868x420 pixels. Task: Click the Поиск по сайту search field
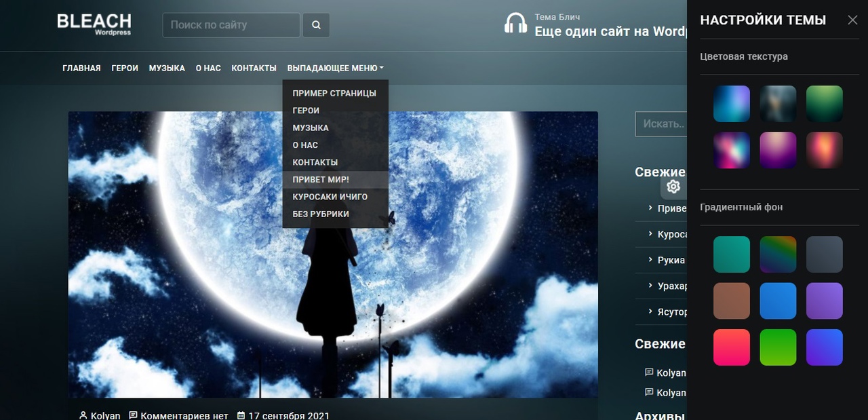(x=231, y=25)
